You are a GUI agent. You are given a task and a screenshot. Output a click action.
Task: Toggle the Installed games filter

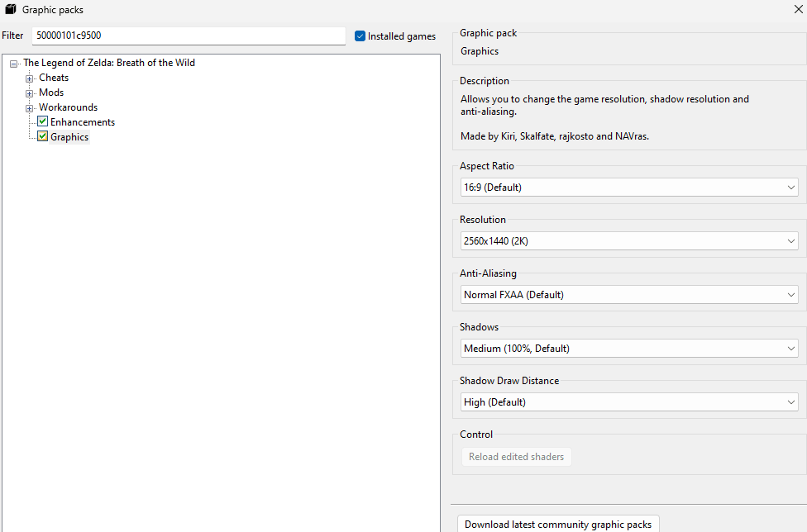[360, 36]
